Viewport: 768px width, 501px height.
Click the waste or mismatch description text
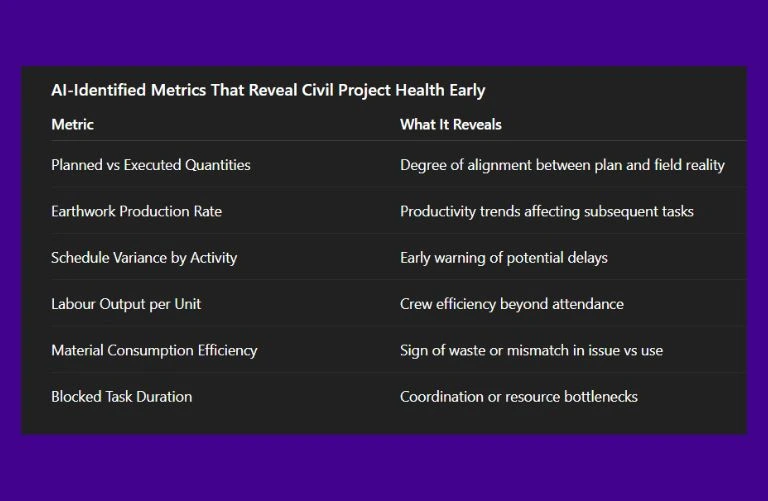click(531, 350)
